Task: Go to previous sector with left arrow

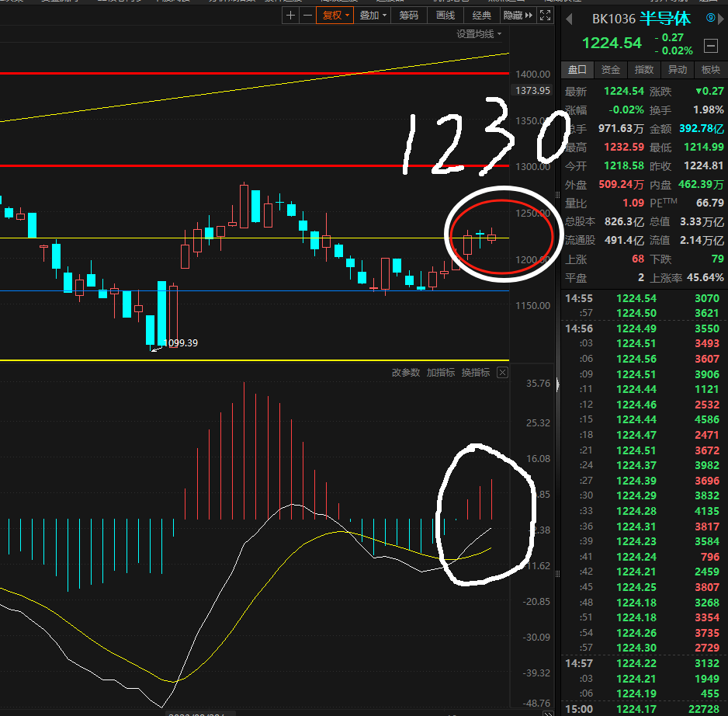Action: pyautogui.click(x=569, y=19)
